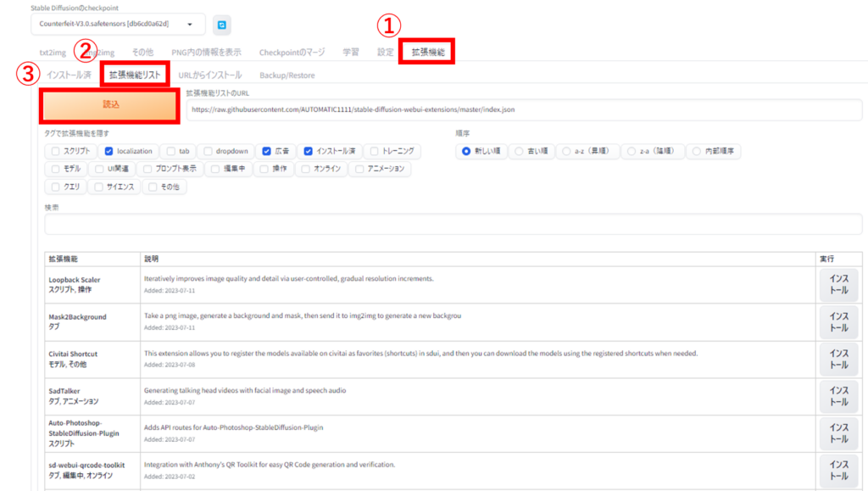Select the Backup/Restore sub-tab
Screen dimensions: 868x491
coord(287,75)
